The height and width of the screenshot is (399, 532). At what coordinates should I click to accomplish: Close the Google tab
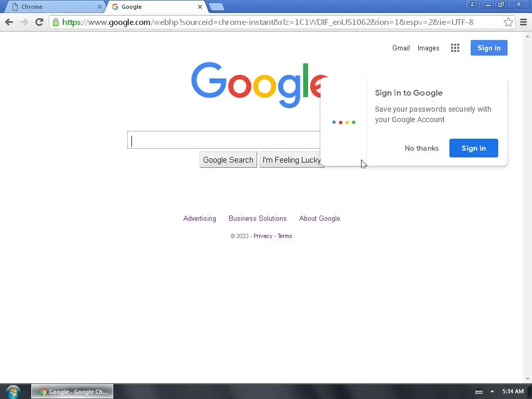[x=200, y=6]
